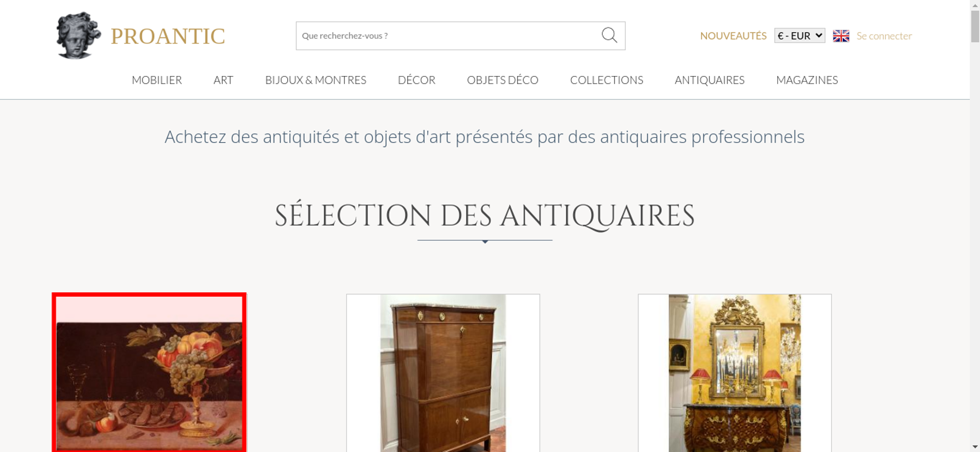The width and height of the screenshot is (980, 452).
Task: Click the magnifying glass search icon
Action: click(x=609, y=35)
